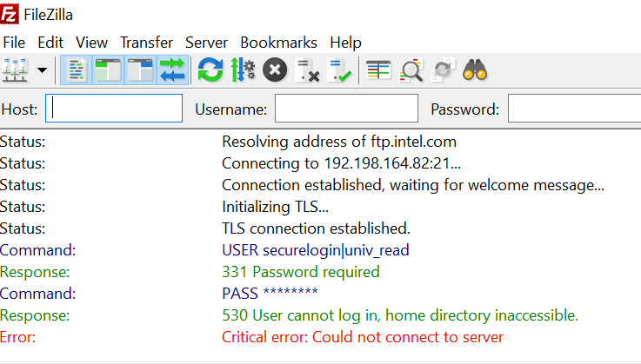Search remote files with binoculars icon
This screenshot has width=641, height=364.
[x=475, y=69]
